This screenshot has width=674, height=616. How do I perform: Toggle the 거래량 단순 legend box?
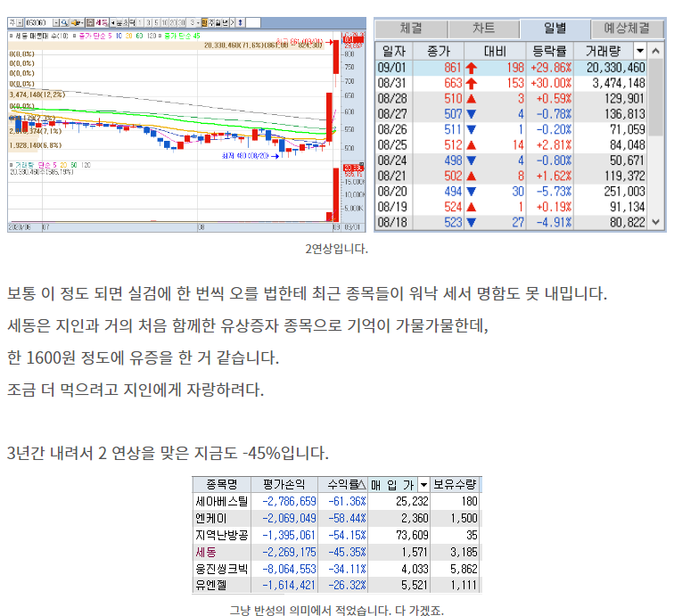tap(12, 165)
